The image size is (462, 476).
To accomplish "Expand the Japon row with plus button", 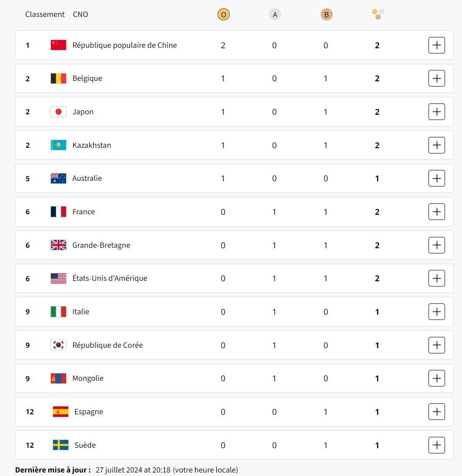I will click(x=436, y=112).
